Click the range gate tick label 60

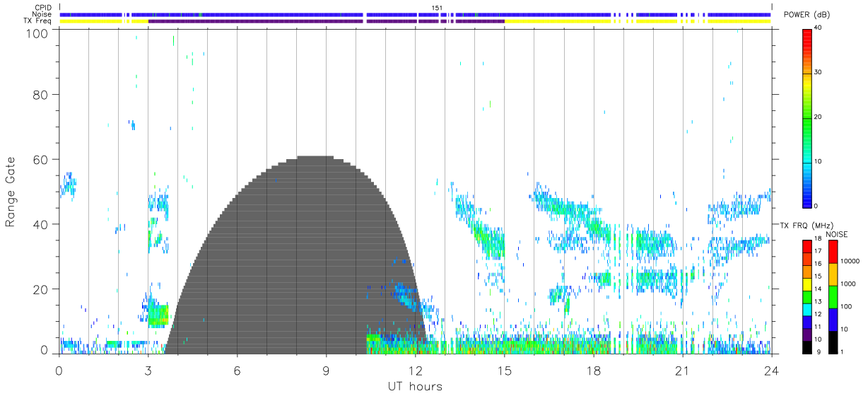(40, 160)
